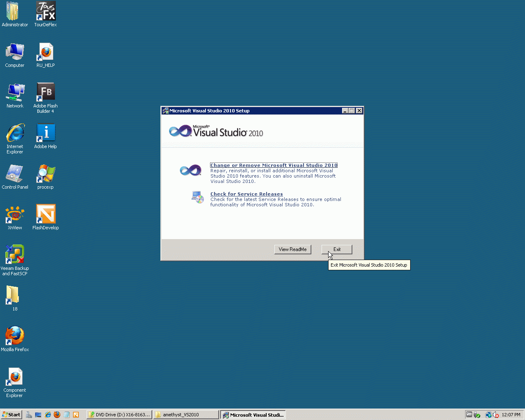Close the Visual Studio 2010 Setup window
The image size is (525, 420).
(x=359, y=111)
